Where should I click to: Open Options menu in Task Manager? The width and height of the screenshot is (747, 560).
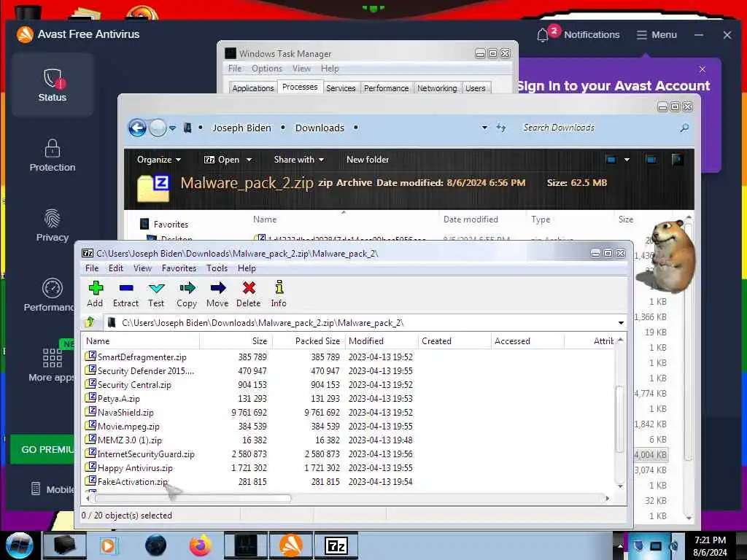[x=267, y=69]
